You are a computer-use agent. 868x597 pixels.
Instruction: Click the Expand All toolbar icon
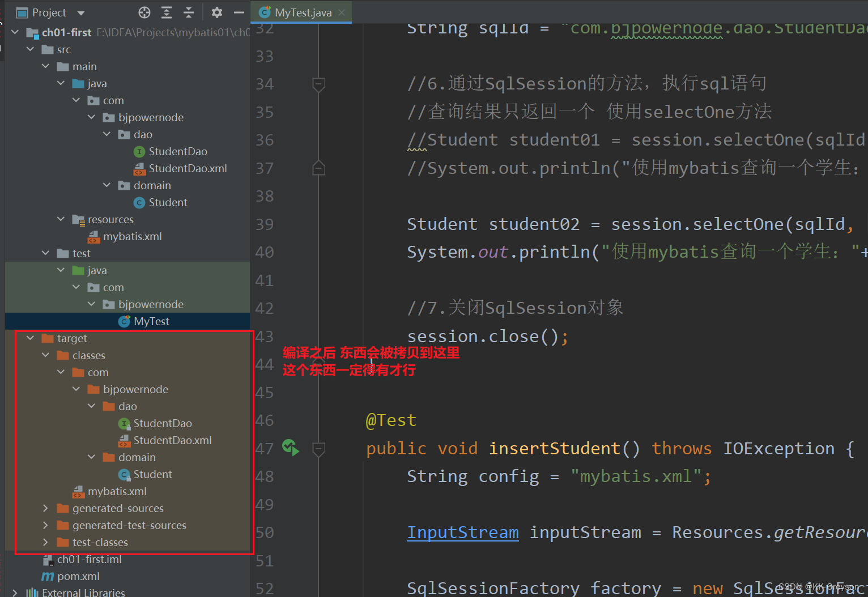pyautogui.click(x=167, y=12)
